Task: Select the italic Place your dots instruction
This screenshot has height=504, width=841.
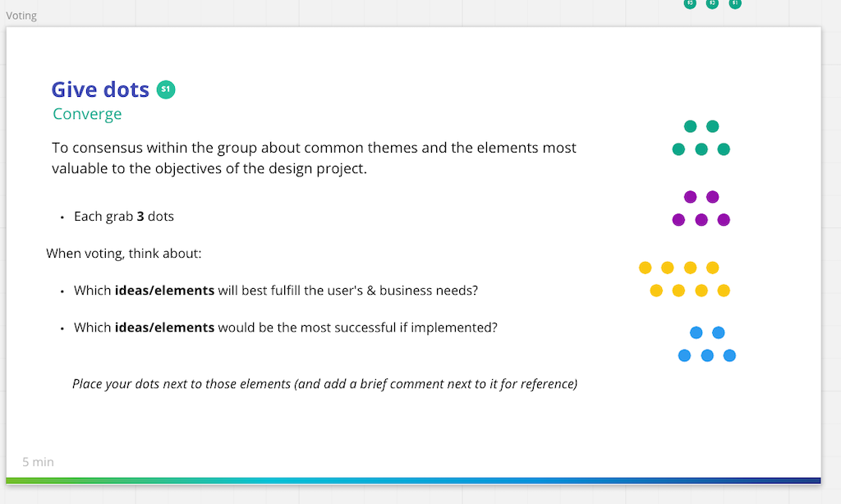Action: [324, 383]
